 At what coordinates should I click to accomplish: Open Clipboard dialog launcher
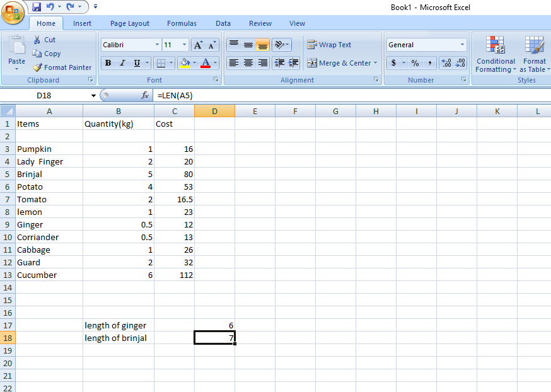pyautogui.click(x=91, y=80)
